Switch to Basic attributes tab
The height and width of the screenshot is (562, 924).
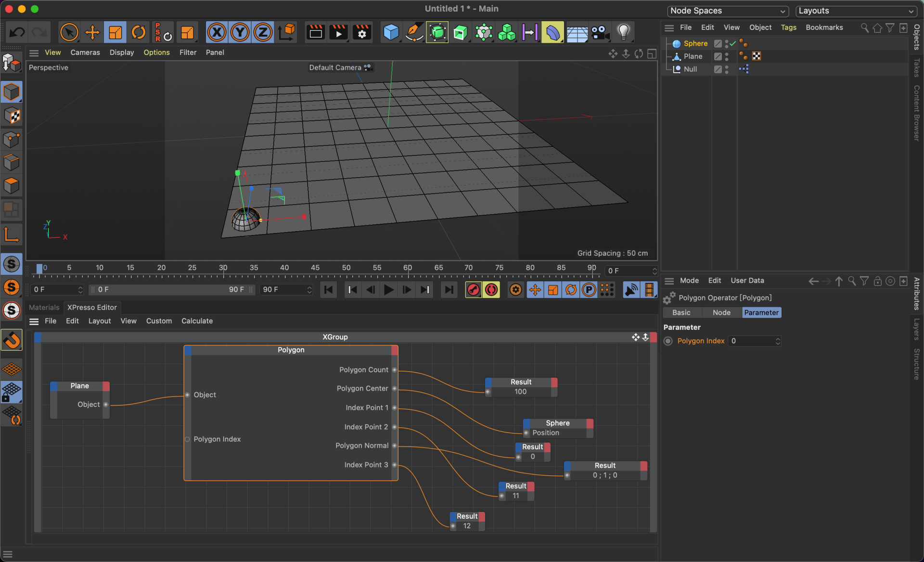pyautogui.click(x=681, y=313)
